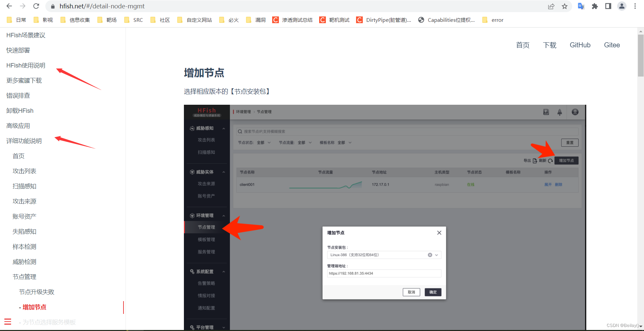Screen dimensions: 644x331
Task: Reload the current page
Action: pos(36,6)
